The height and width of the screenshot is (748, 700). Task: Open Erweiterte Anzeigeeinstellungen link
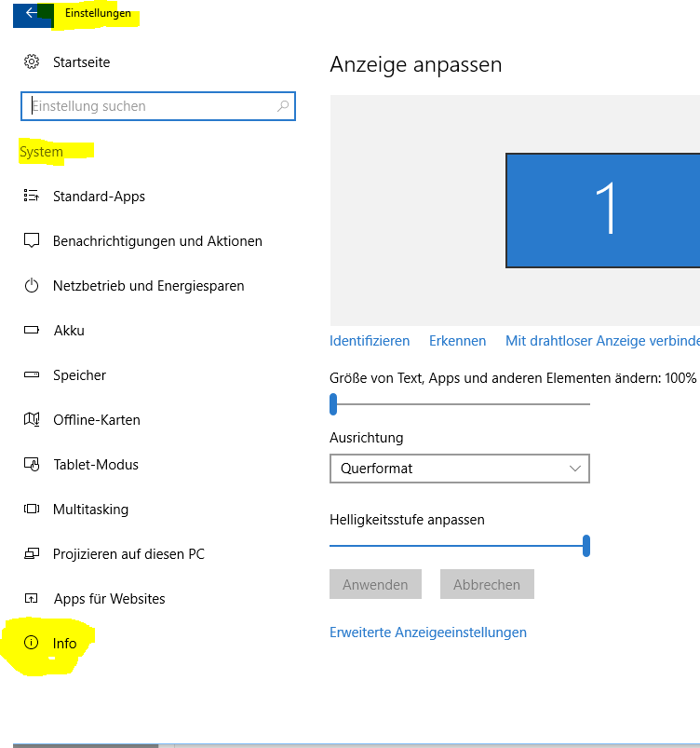tap(428, 632)
